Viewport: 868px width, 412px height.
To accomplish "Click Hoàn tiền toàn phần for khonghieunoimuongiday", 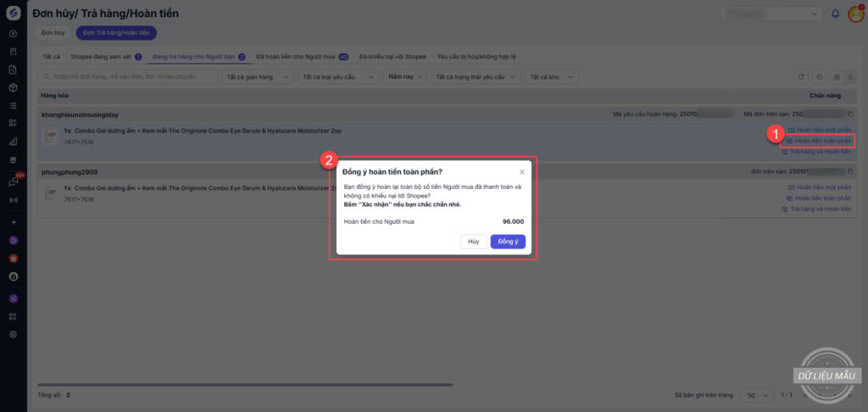I will pos(819,142).
